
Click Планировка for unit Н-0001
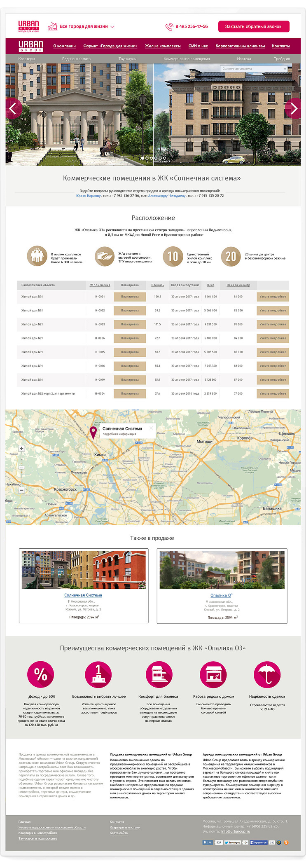(130, 297)
